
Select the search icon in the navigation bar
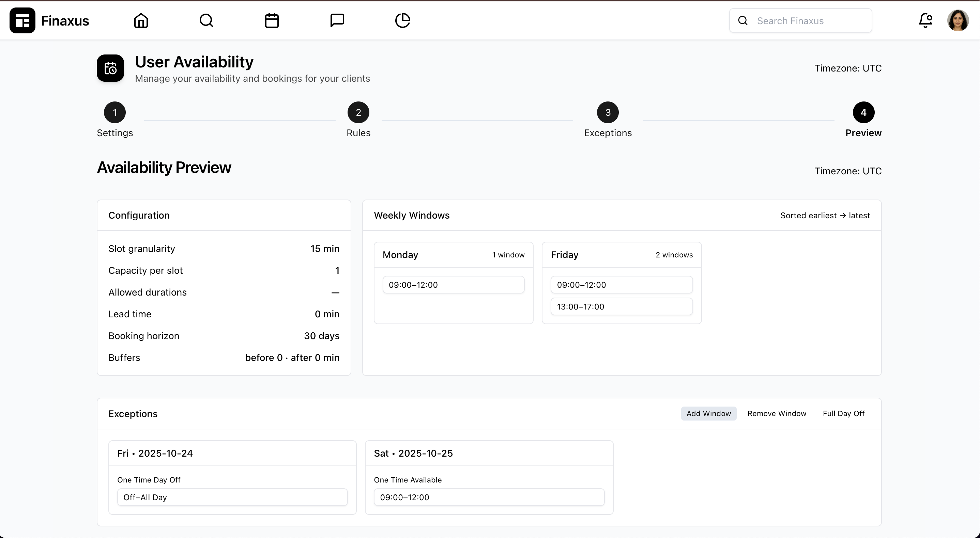click(x=206, y=20)
